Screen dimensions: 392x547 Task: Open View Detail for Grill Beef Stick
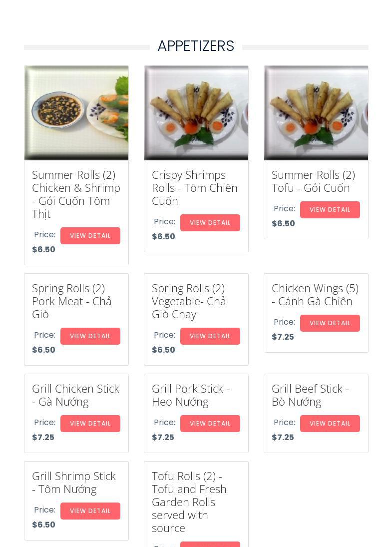click(330, 424)
